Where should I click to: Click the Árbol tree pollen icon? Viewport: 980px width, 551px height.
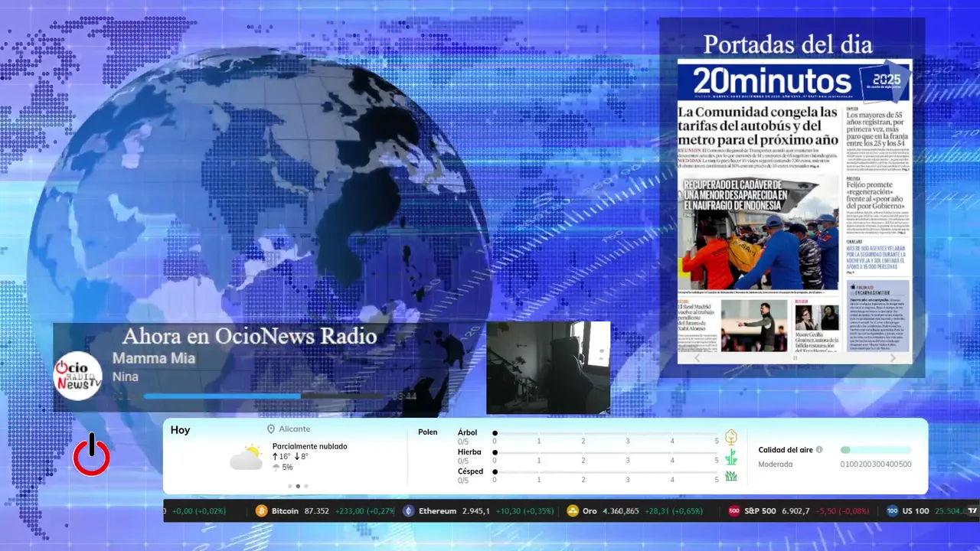731,437
